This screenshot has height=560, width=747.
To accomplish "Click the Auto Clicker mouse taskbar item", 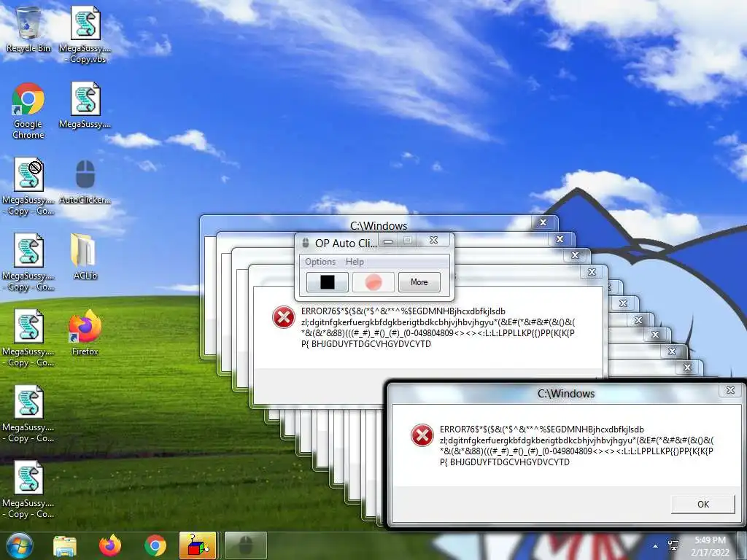I will click(x=245, y=545).
